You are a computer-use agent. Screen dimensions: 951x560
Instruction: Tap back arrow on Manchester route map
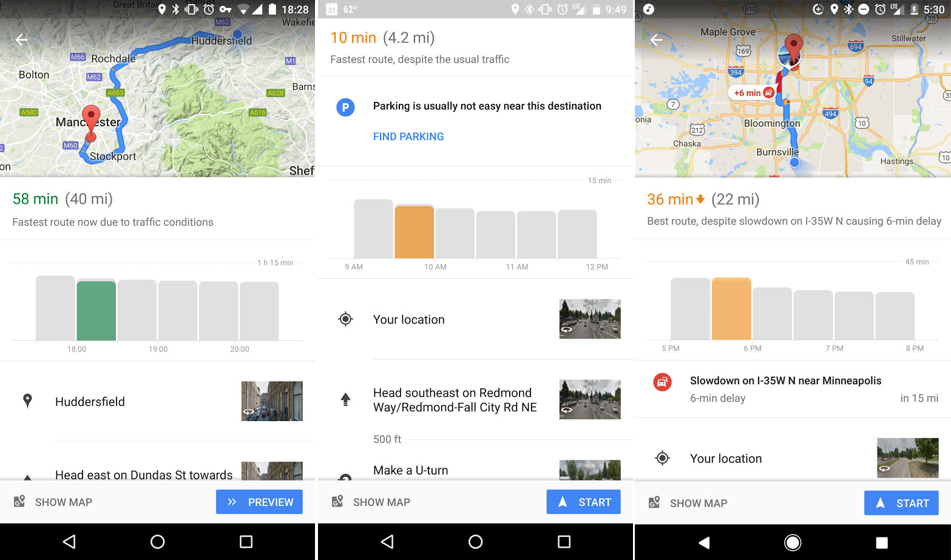(x=22, y=40)
